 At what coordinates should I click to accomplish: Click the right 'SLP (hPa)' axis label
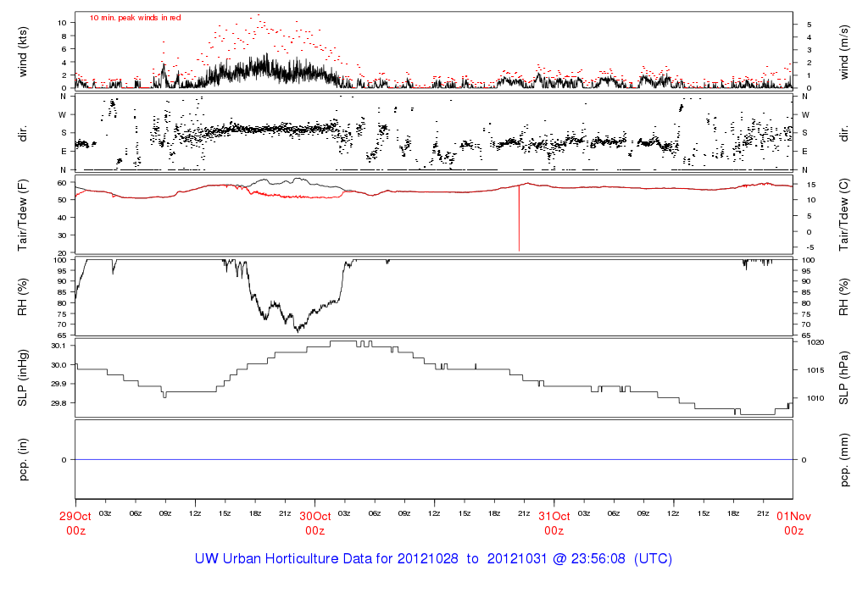[843, 378]
